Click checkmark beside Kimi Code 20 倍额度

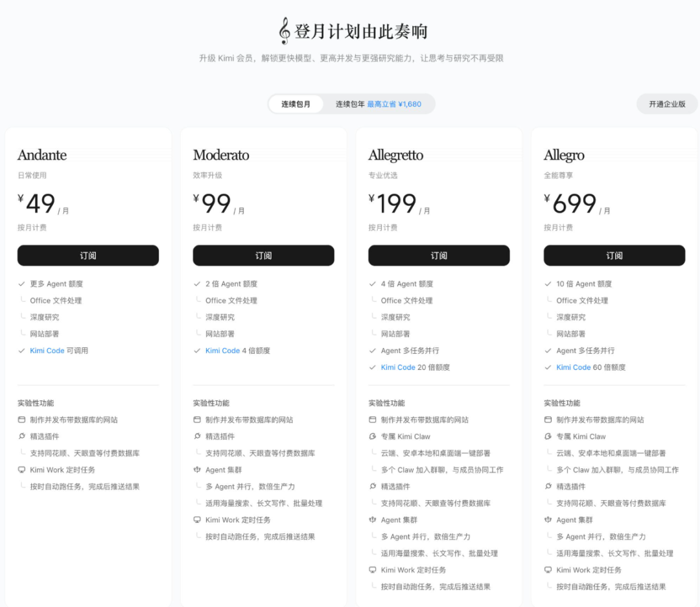point(372,367)
